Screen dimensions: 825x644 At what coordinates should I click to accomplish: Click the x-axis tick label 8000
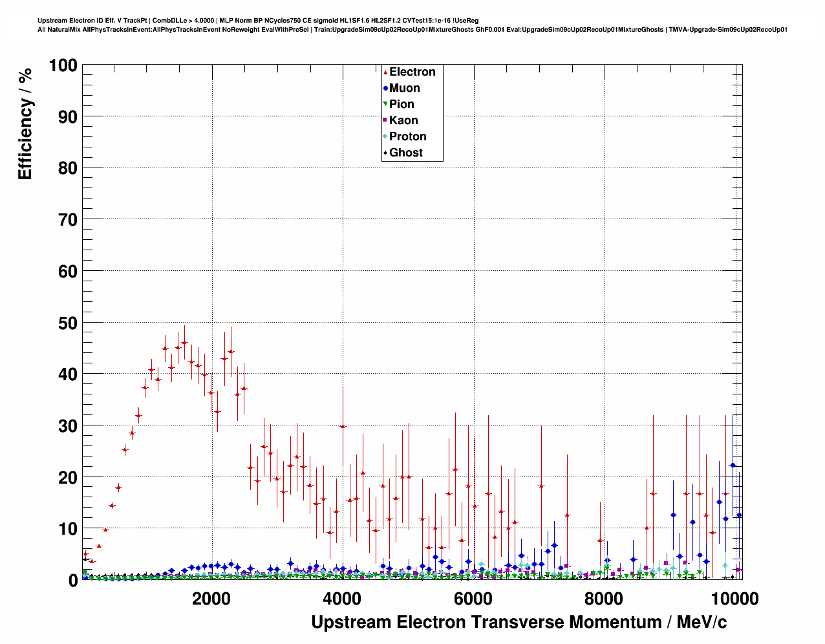tap(603, 598)
